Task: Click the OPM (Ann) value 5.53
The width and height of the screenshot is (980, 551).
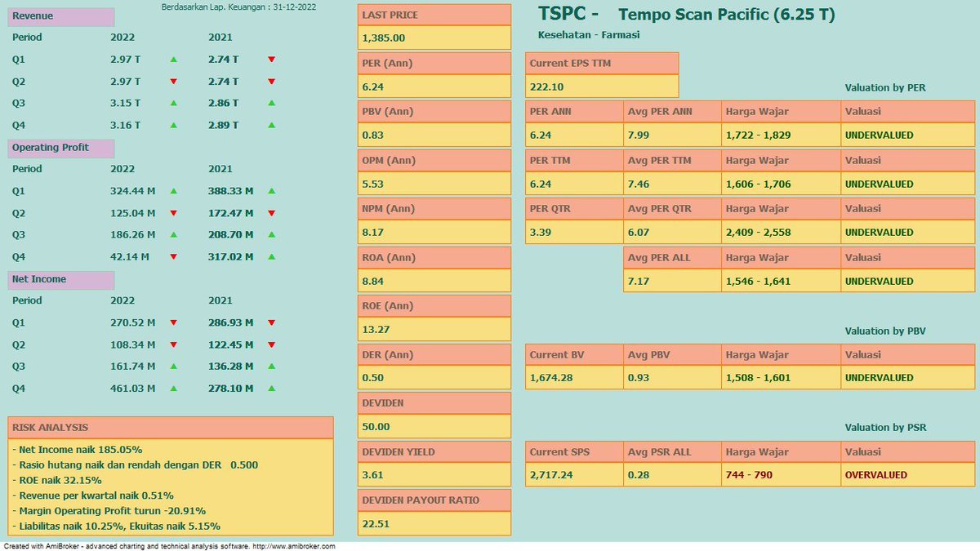Action: [434, 184]
